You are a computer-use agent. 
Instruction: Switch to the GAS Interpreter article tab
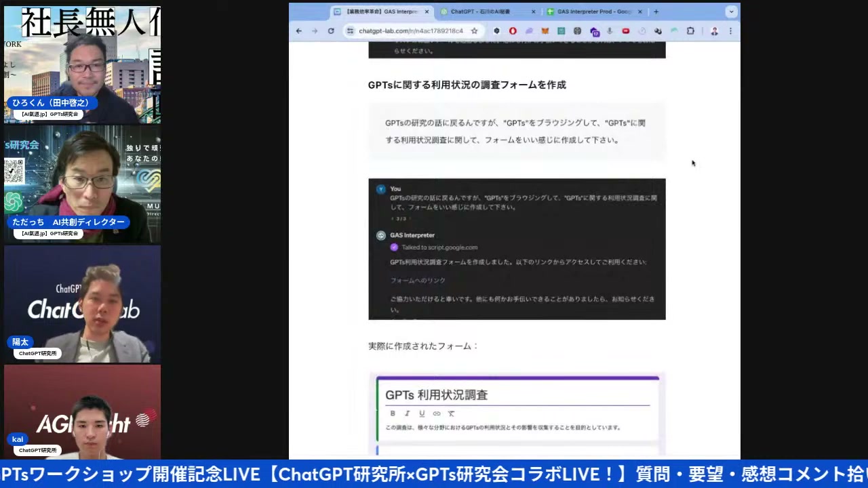point(382,12)
